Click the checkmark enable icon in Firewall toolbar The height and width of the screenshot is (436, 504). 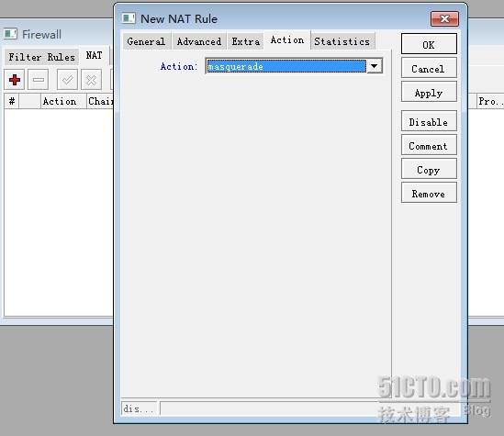point(67,79)
